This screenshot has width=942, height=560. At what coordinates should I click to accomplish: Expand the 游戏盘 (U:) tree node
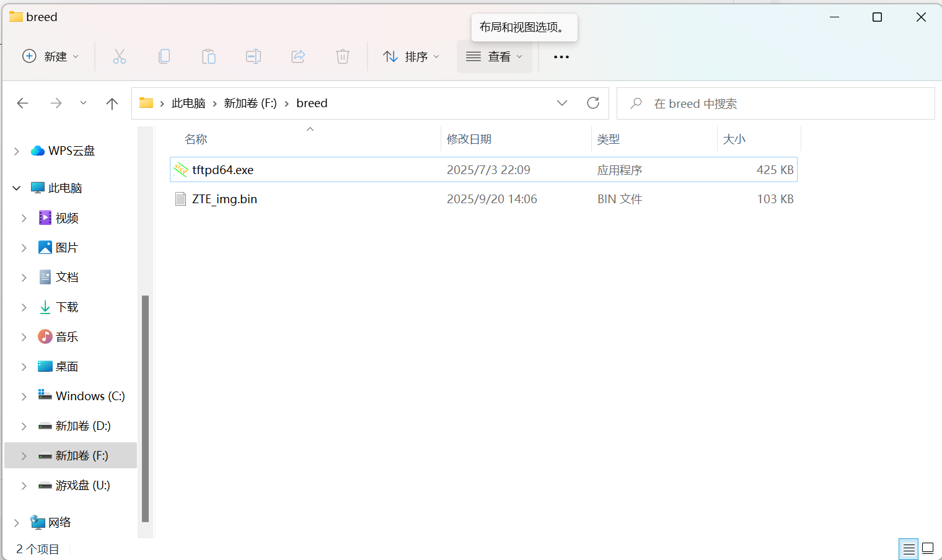coord(24,485)
